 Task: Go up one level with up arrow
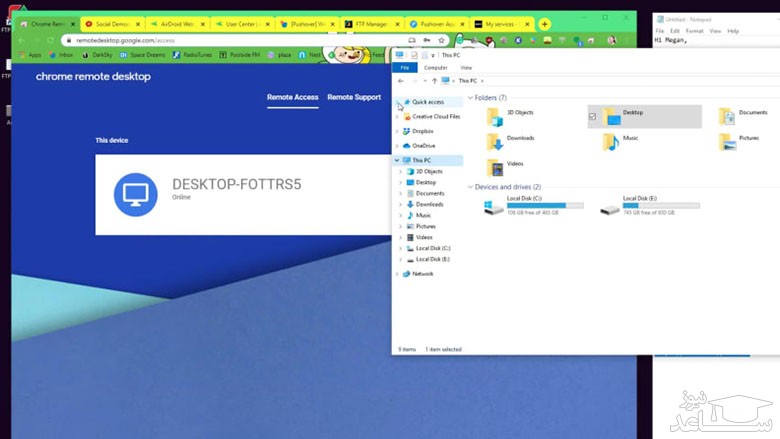click(x=433, y=81)
